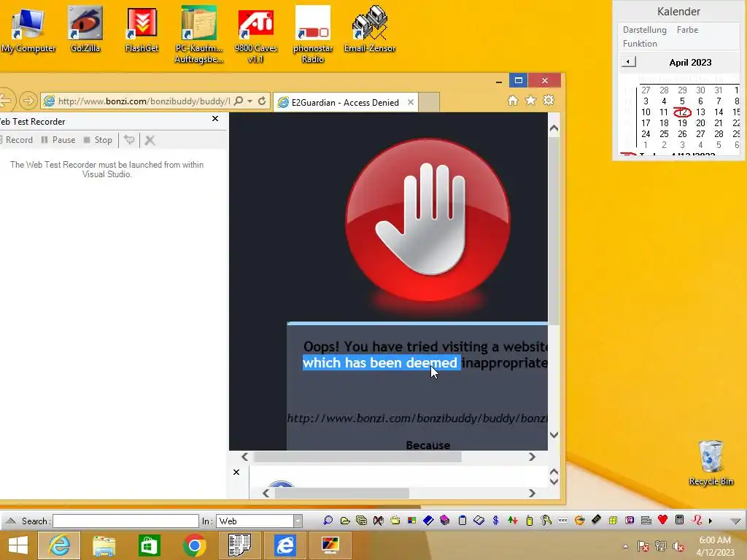Click the keys icon on the search toolbar
747x560 pixels.
[546, 521]
